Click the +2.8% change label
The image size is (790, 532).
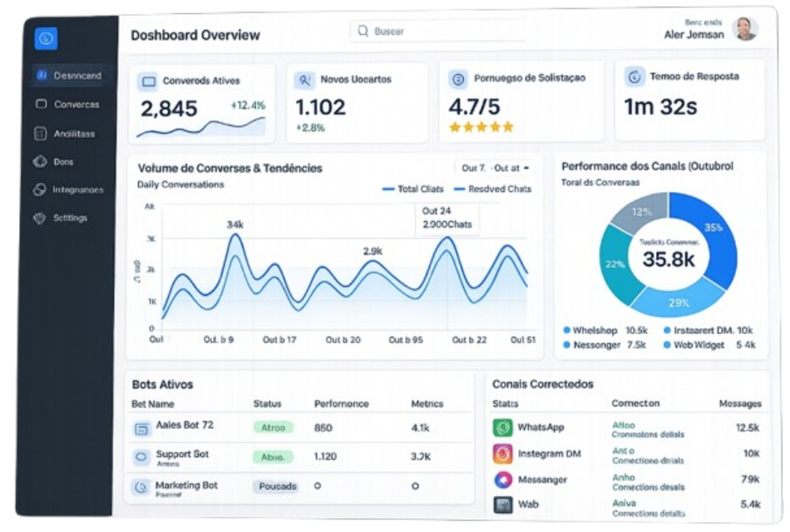click(x=310, y=128)
